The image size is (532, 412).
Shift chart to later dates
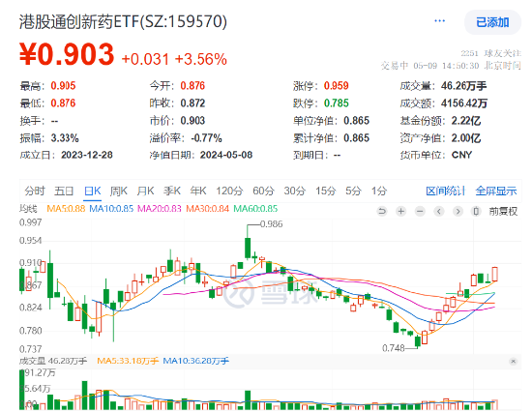[458, 212]
